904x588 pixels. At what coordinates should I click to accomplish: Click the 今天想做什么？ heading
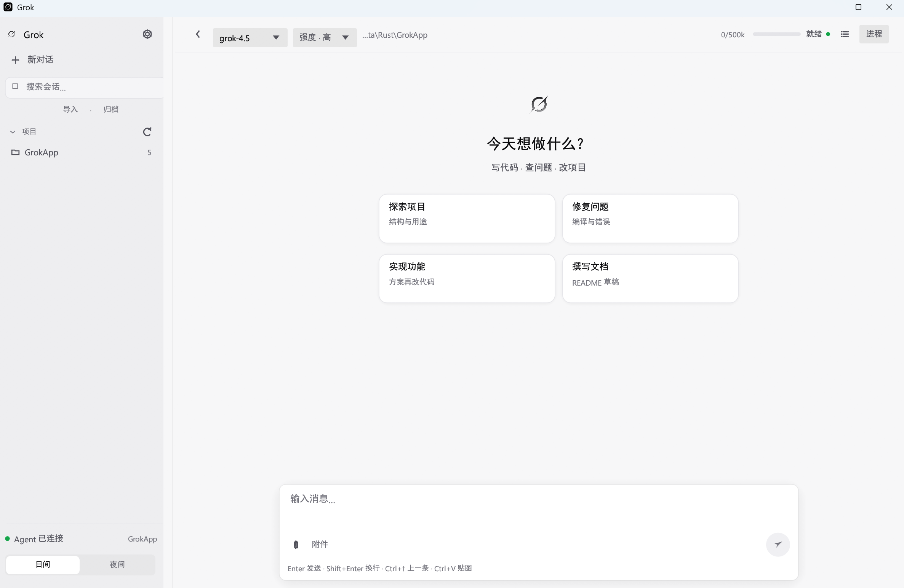pos(536,144)
